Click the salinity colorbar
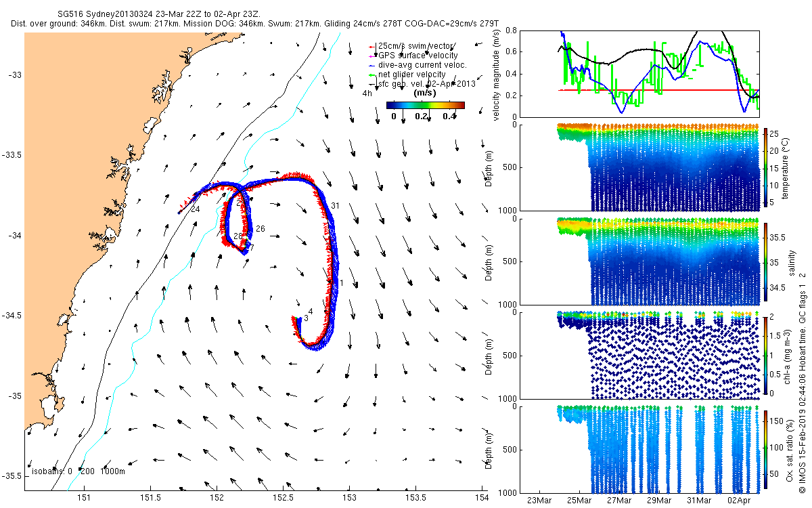 click(766, 262)
